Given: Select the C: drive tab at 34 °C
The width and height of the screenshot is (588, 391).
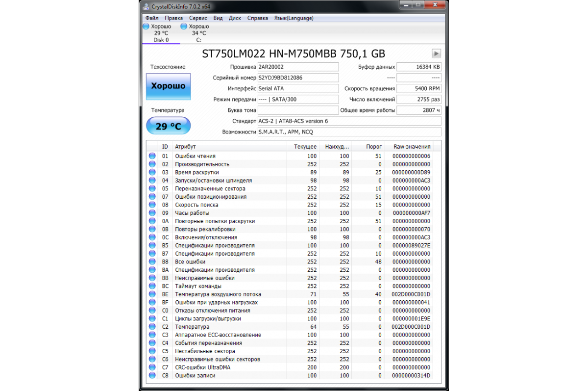Looking at the screenshot, I should pyautogui.click(x=198, y=33).
